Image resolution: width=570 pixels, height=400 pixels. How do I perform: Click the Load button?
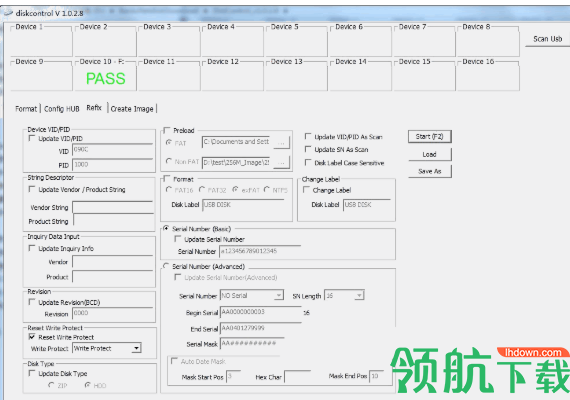430,154
